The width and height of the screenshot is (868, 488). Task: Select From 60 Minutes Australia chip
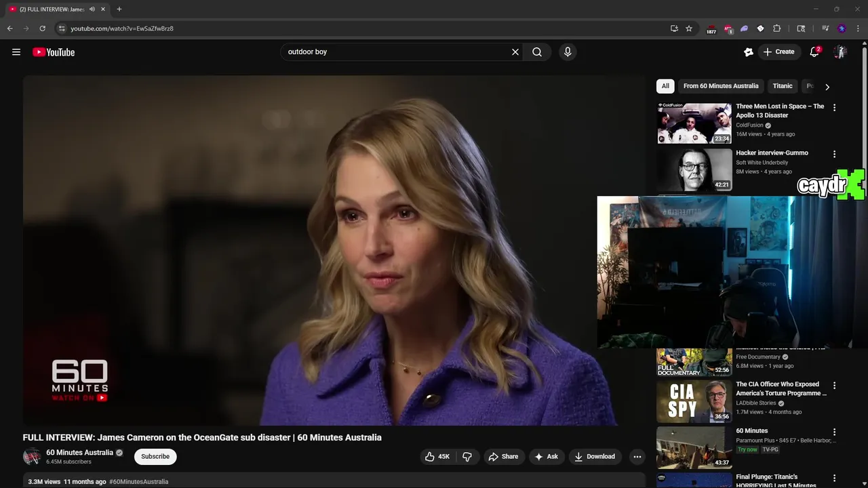(x=721, y=86)
